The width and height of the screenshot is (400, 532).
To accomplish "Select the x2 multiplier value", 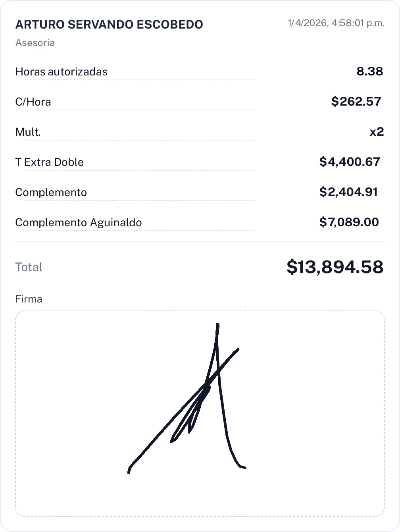I will point(377,132).
